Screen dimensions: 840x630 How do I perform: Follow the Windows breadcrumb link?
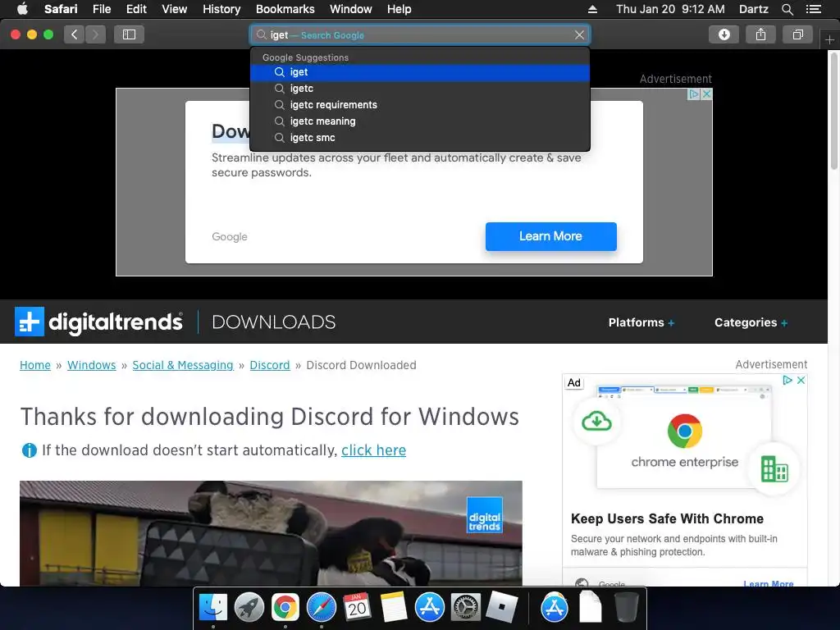coord(92,365)
